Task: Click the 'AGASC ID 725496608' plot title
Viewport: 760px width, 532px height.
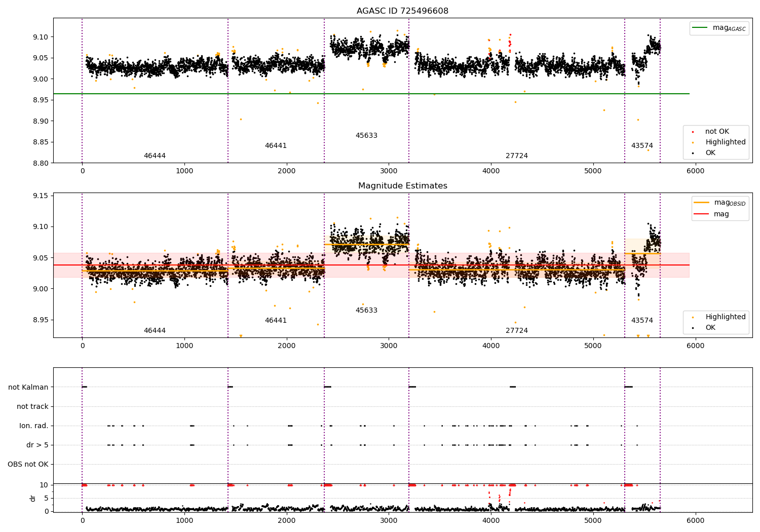Action: 402,11
